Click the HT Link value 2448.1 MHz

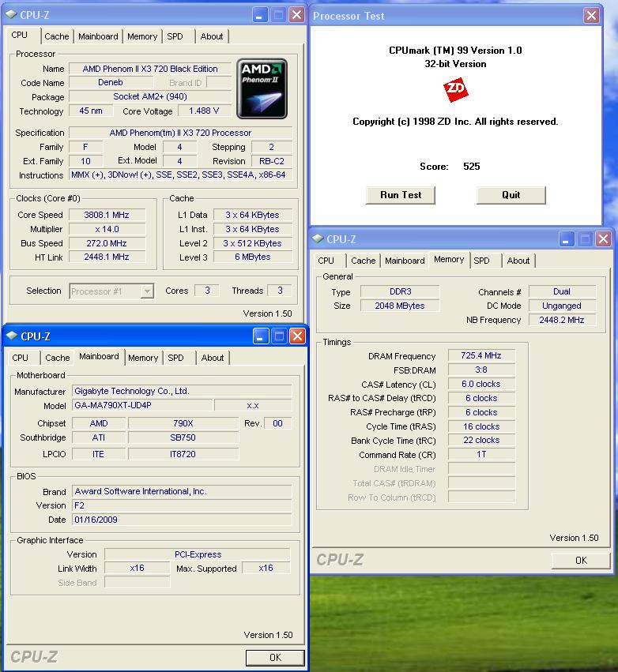(x=107, y=257)
